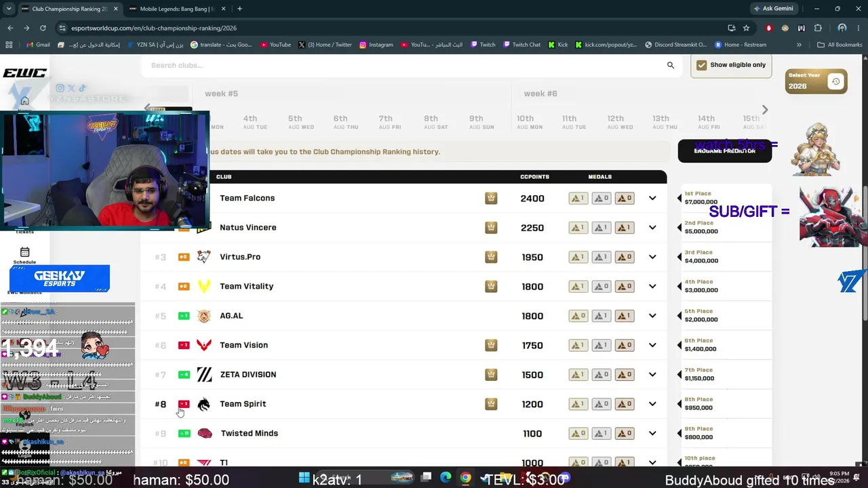Image resolution: width=868 pixels, height=488 pixels.
Task: Show more bookmarks with the overflow chevron
Action: coord(799,45)
